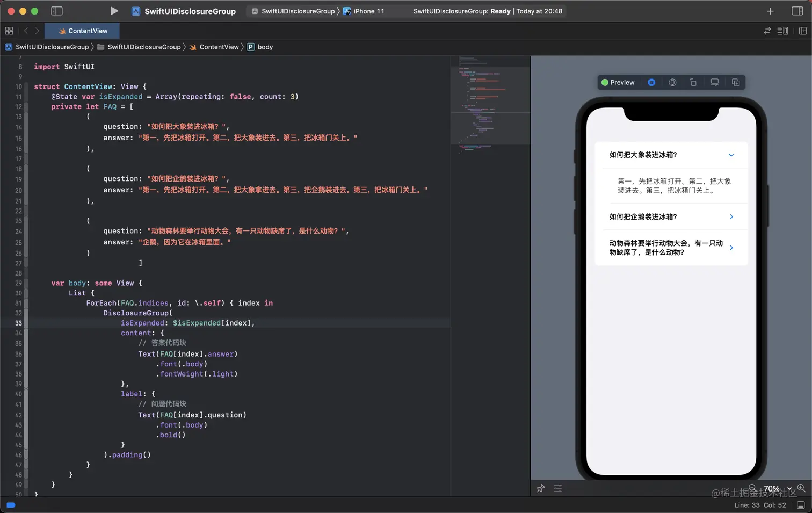Click 'Line: 33 Col: 52' status text

point(760,505)
